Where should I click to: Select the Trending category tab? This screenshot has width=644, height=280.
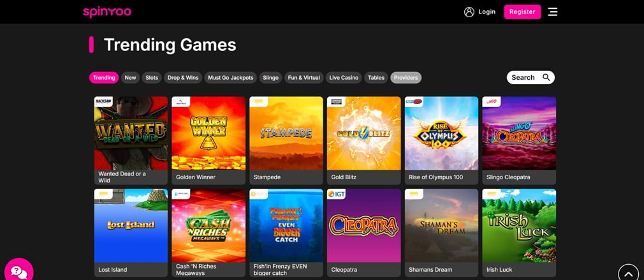104,78
